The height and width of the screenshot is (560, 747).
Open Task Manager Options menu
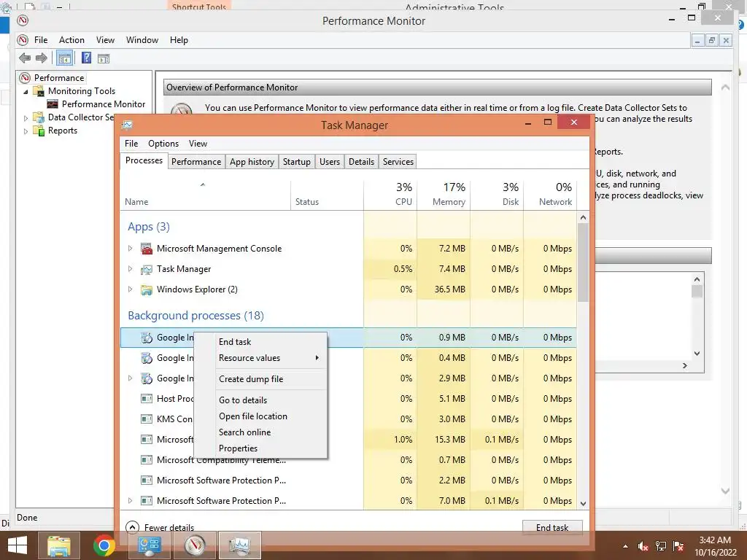163,144
